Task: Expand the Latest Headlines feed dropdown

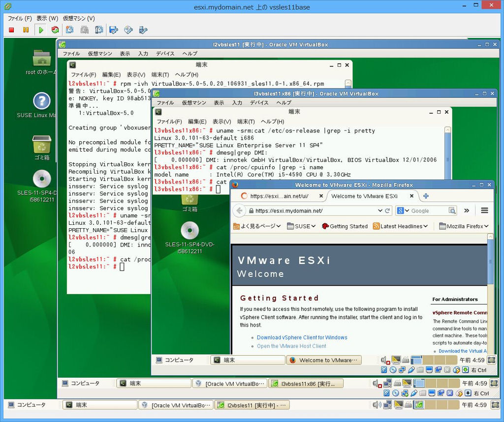Action: [x=400, y=226]
